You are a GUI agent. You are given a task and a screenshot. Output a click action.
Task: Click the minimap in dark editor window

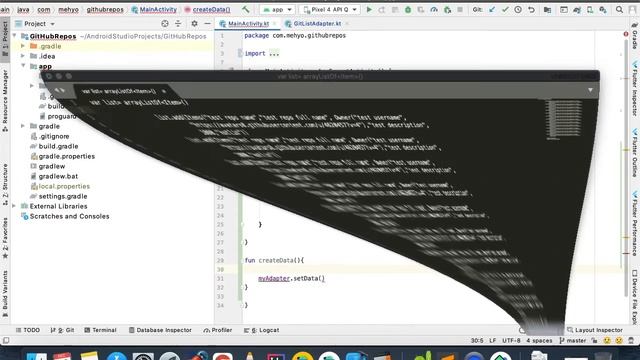564,119
